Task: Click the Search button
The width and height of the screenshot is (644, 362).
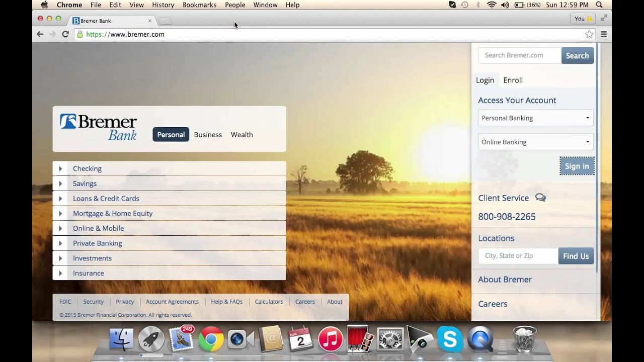Action: 577,55
